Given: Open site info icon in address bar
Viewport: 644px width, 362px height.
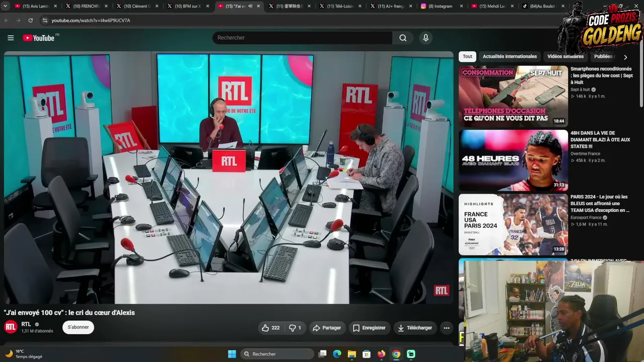Looking at the screenshot, I should click(45, 20).
